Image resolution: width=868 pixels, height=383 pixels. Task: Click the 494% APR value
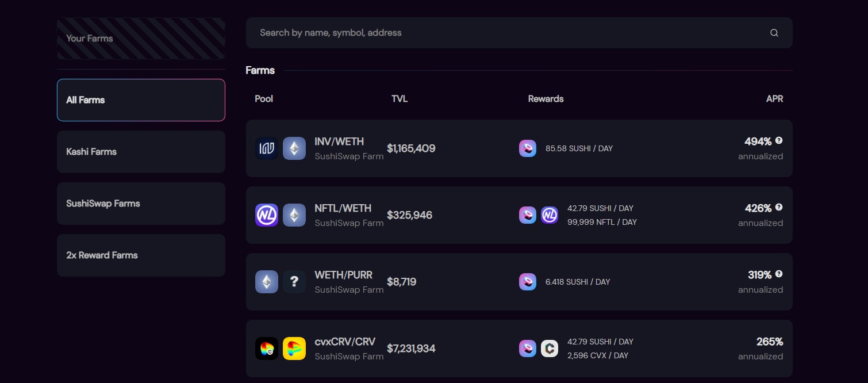(x=758, y=141)
